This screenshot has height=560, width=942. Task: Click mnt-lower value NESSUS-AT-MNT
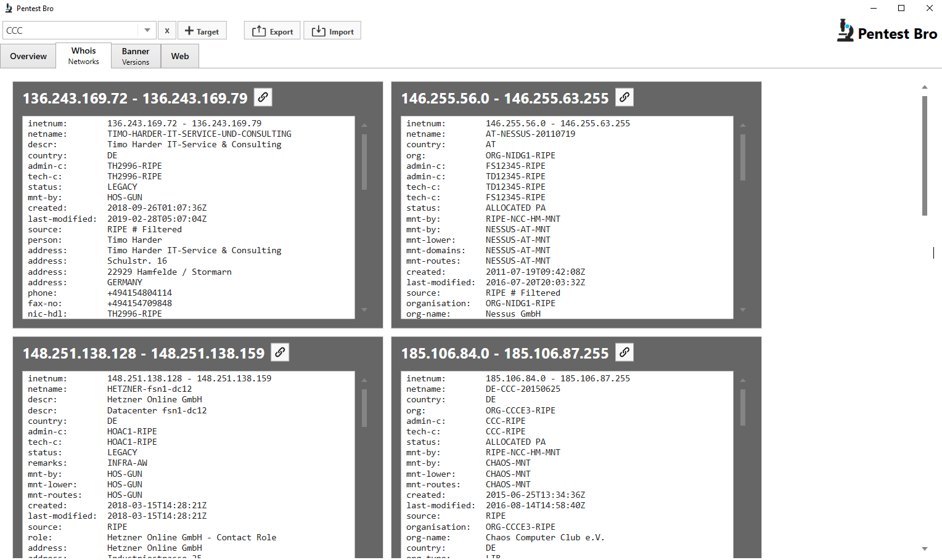click(x=518, y=240)
